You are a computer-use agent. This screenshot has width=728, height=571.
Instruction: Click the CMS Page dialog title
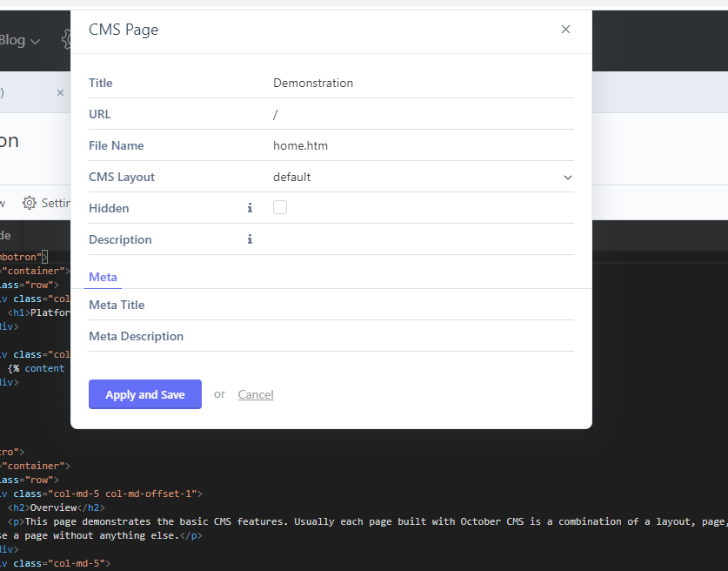(x=124, y=30)
